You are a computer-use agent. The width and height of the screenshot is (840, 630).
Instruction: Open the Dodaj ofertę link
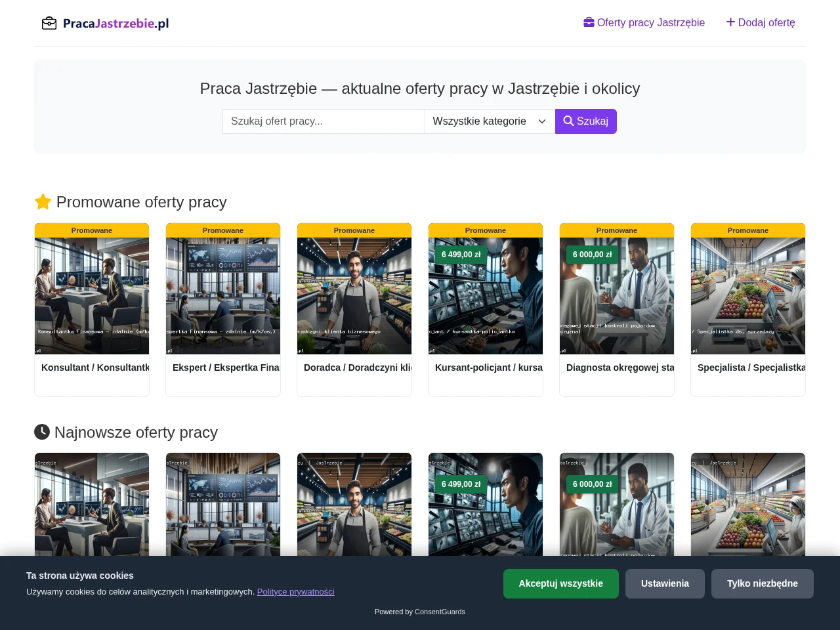click(x=761, y=22)
